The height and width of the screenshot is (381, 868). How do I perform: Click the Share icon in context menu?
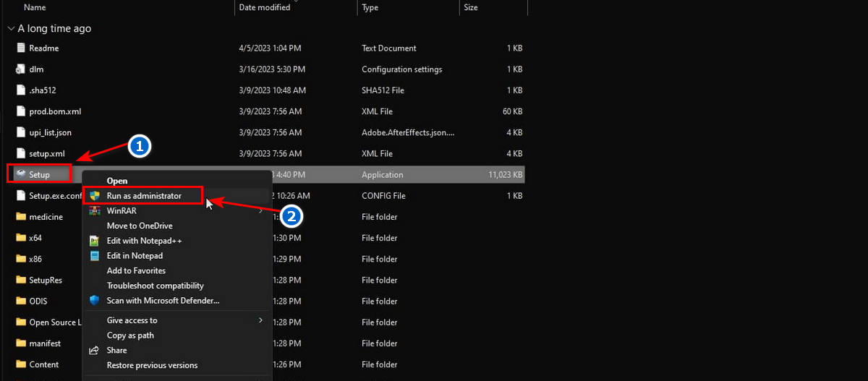point(94,350)
